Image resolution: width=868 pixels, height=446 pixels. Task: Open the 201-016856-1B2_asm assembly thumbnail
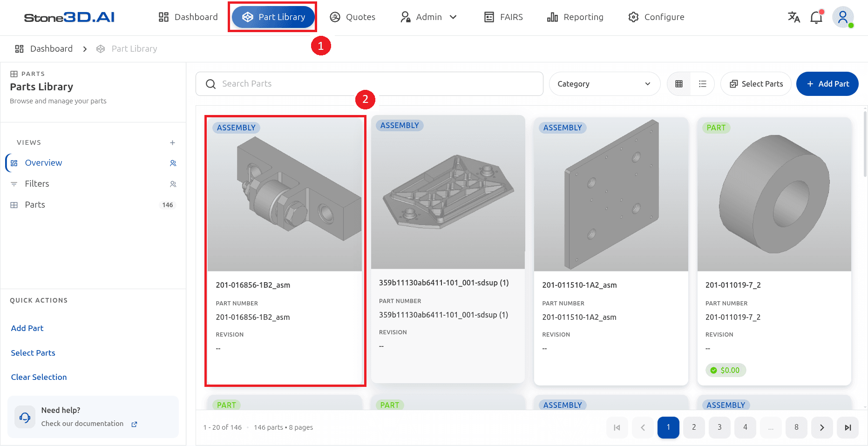click(285, 194)
